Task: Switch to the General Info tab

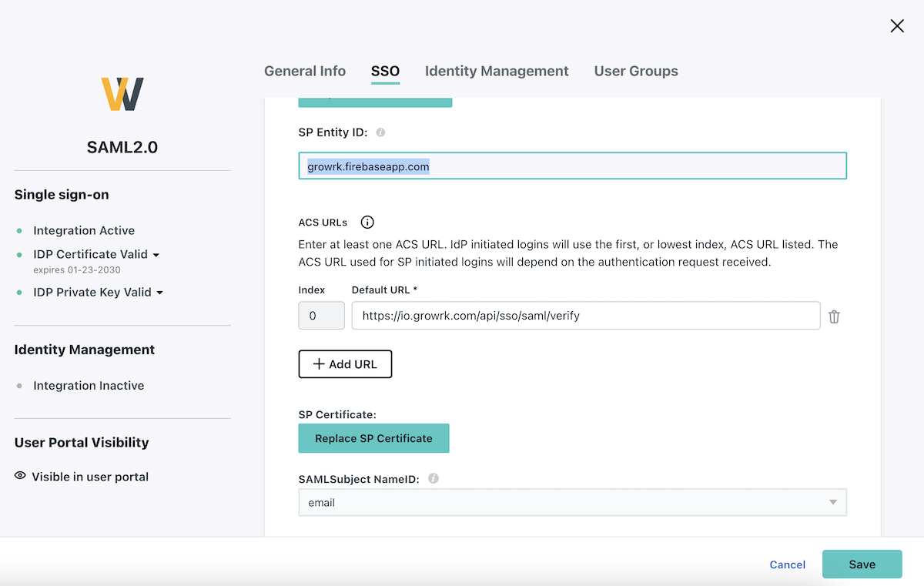Action: coord(305,71)
